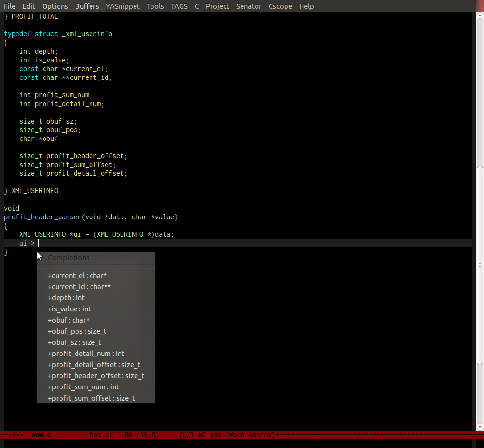The width and height of the screenshot is (484, 448).
Task: Select the profit_sum_num completion entry
Action: point(83,387)
